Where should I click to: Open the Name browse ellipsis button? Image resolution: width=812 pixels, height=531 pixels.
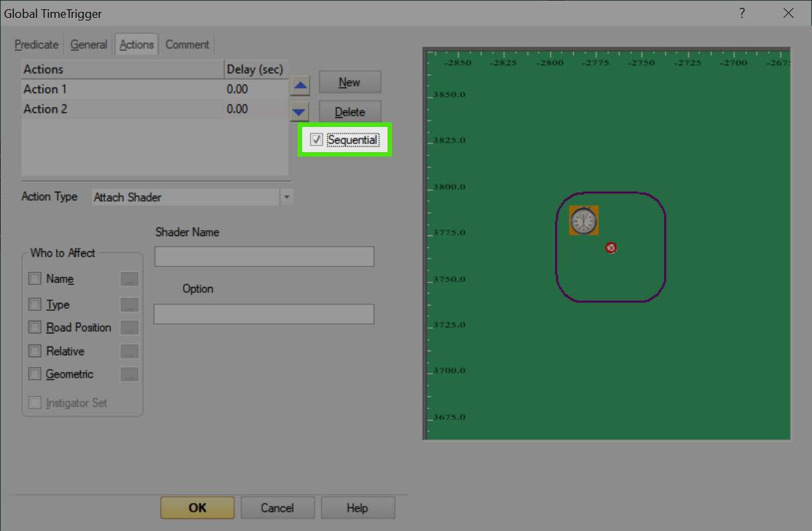130,279
